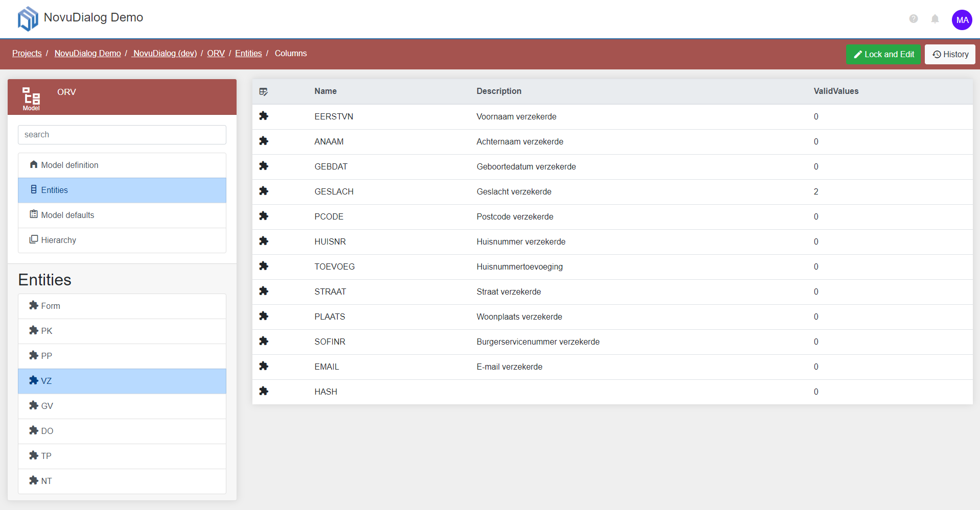Click the puzzle icon of SOFINR row

264,341
